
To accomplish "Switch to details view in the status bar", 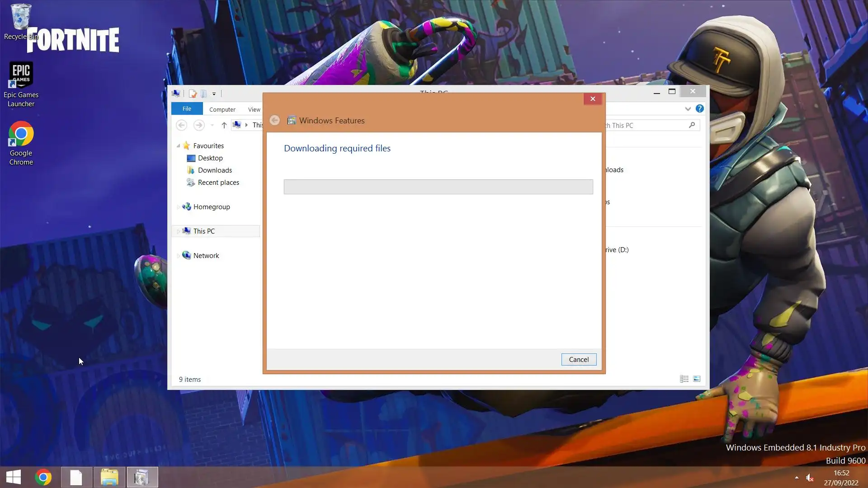I will point(684,379).
